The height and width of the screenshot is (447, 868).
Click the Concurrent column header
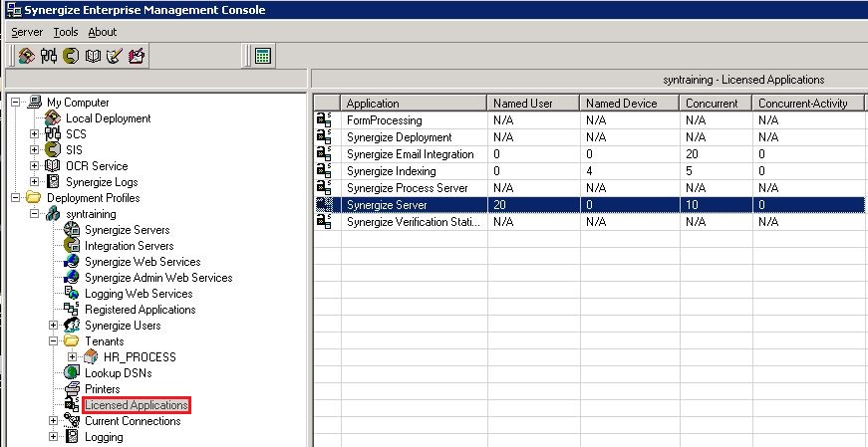(716, 103)
